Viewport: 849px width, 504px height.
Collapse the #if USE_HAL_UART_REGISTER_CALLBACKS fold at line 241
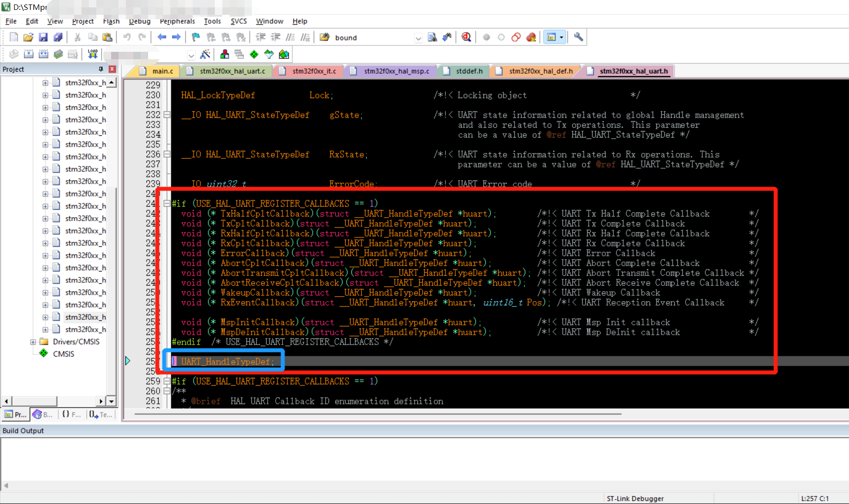(x=167, y=203)
